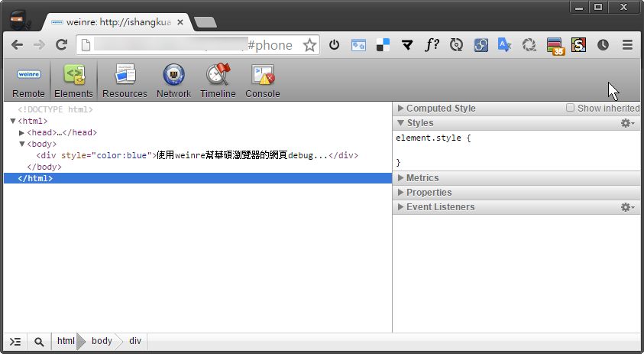Click the browser address bar
The image size is (644, 354).
coord(191,45)
